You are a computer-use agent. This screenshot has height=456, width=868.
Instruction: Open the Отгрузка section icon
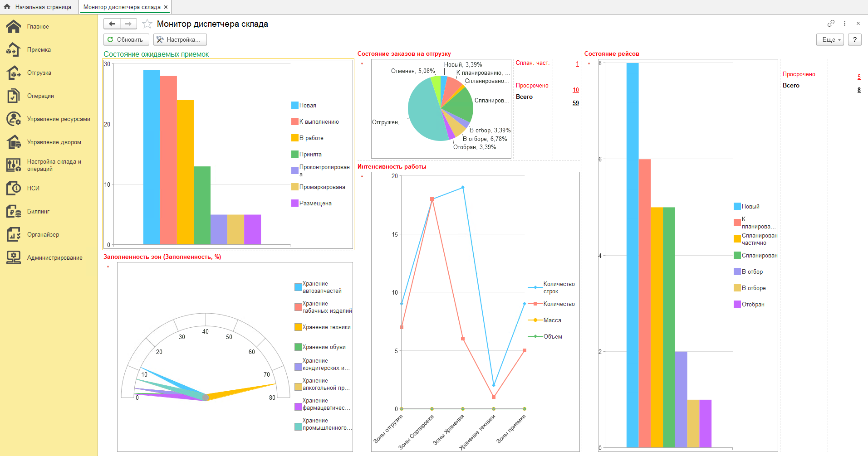click(14, 73)
